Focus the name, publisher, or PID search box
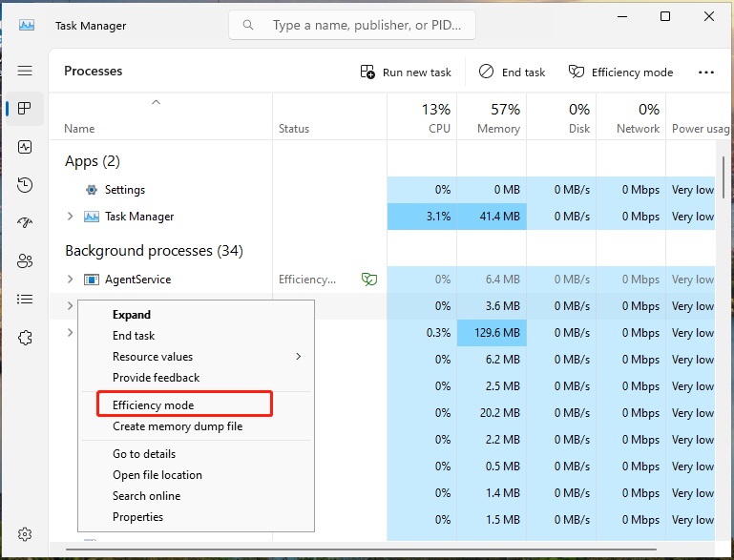 352,25
